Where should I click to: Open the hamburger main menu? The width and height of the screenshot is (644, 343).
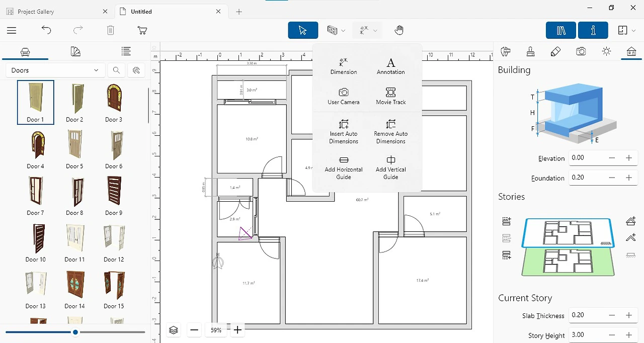tap(12, 31)
